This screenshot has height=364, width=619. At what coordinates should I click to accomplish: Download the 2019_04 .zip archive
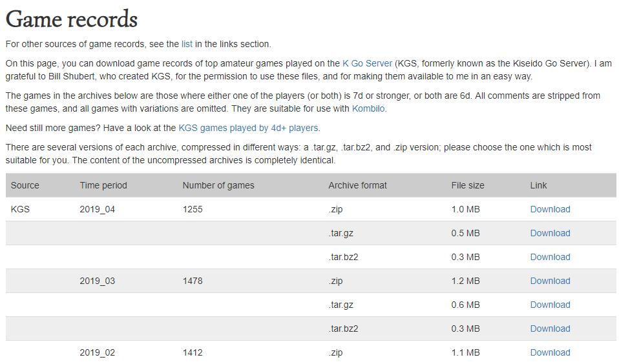pyautogui.click(x=550, y=209)
